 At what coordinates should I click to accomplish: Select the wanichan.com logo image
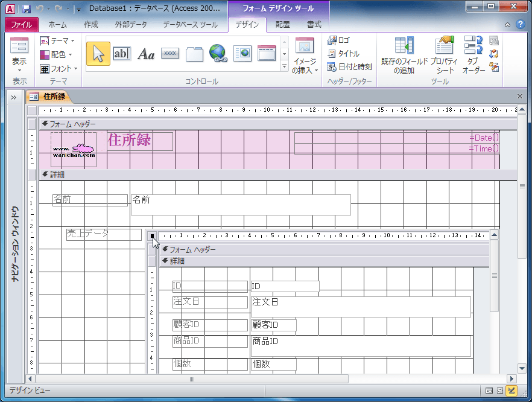tap(74, 150)
